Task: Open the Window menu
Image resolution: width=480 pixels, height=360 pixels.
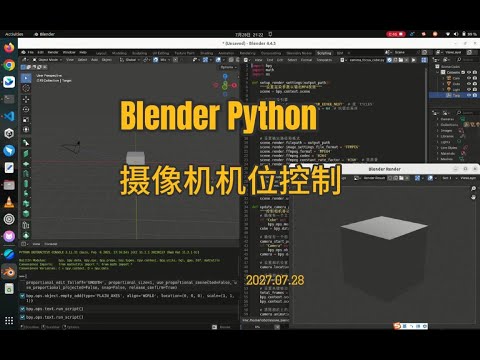Action: point(69,52)
